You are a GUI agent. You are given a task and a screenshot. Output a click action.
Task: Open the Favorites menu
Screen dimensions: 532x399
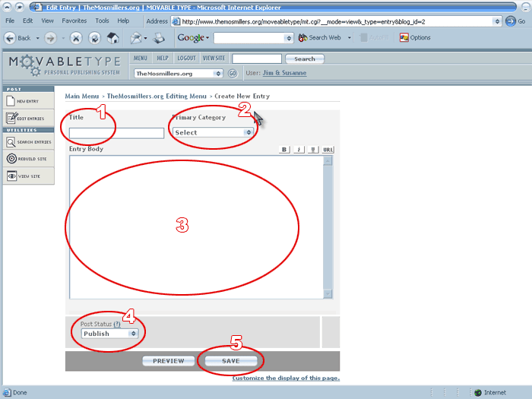(x=74, y=21)
